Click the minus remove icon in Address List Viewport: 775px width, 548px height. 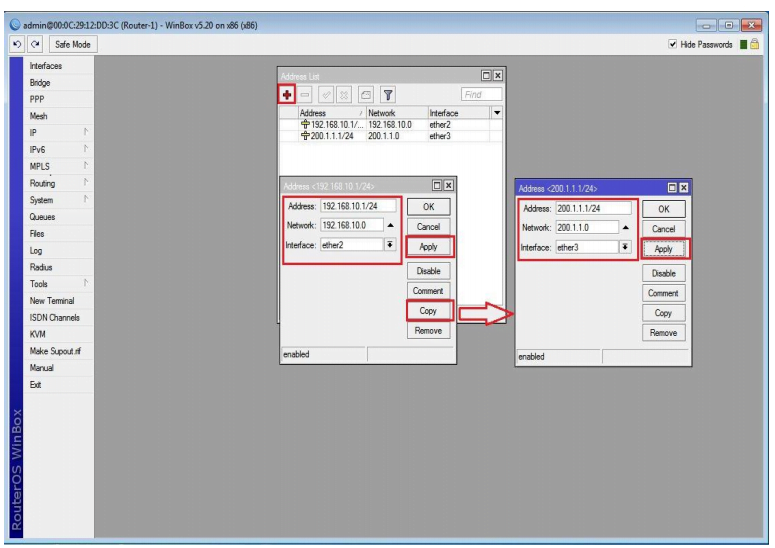305,94
